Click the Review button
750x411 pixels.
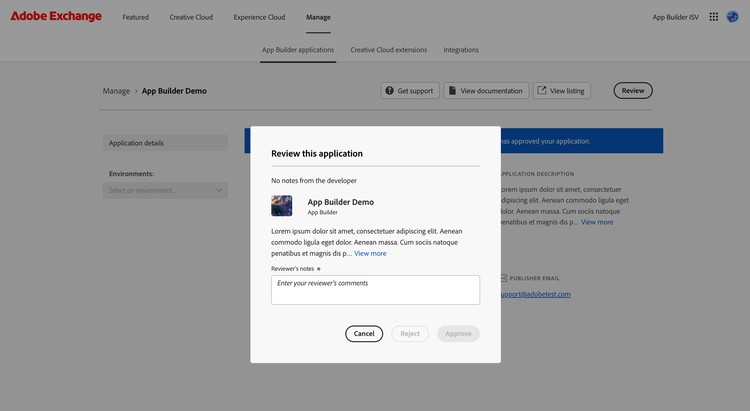pos(633,90)
